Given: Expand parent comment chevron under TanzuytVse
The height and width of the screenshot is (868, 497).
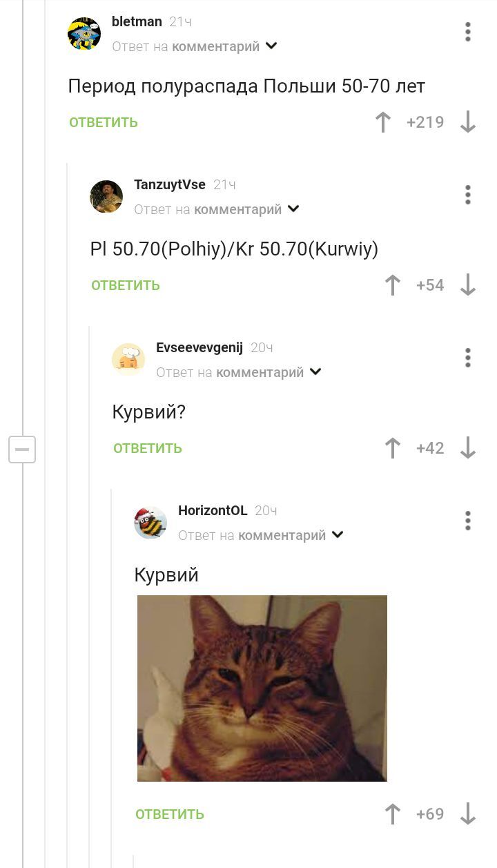Looking at the screenshot, I should point(293,209).
